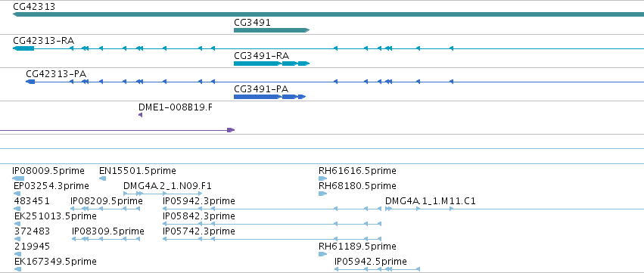This screenshot has height=273, width=644.
Task: Select the CG3491-PA protein glyph
Action: click(270, 97)
